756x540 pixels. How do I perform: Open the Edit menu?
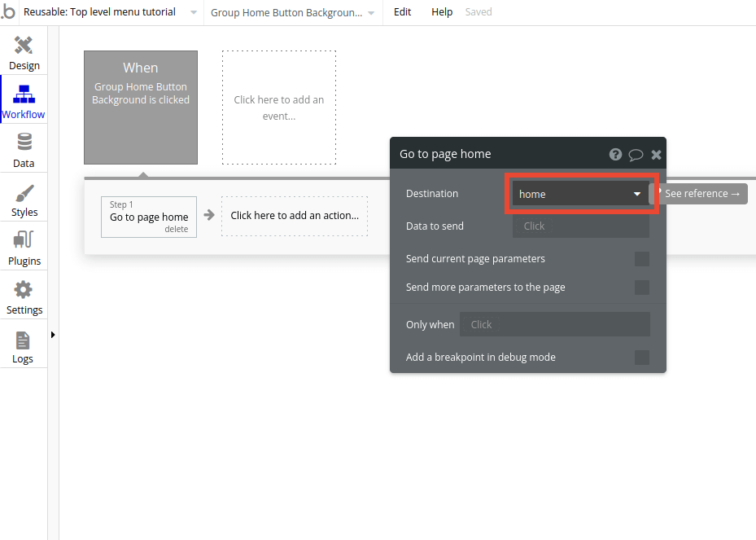click(402, 12)
